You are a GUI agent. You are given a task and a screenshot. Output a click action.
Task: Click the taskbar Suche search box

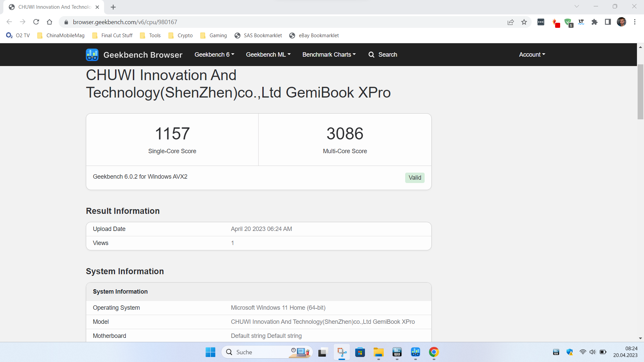coord(267,352)
